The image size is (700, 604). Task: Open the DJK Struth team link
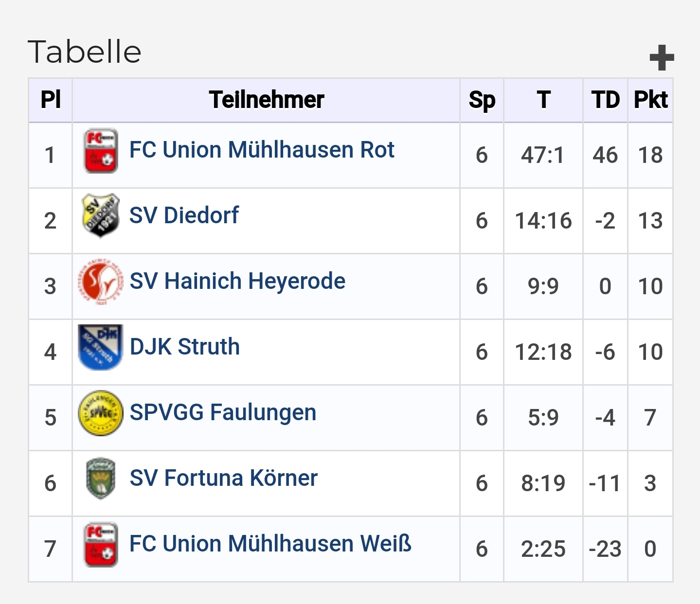click(x=185, y=347)
